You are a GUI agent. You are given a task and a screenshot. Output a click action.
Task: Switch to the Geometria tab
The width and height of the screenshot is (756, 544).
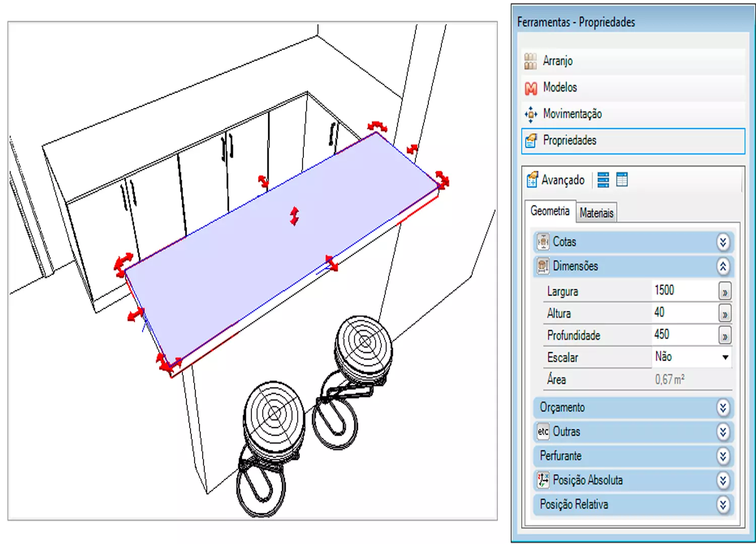click(550, 211)
